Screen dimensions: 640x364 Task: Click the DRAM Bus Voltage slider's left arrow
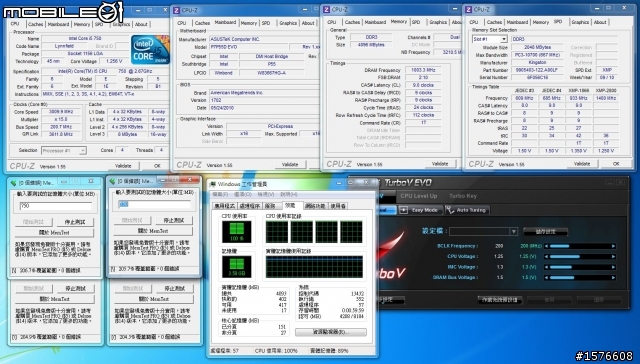coord(547,277)
